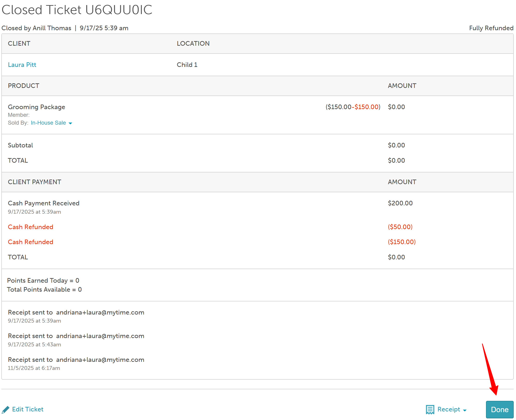Click the pencil icon beside Edit Ticket
The width and height of the screenshot is (516, 420).
pos(6,410)
